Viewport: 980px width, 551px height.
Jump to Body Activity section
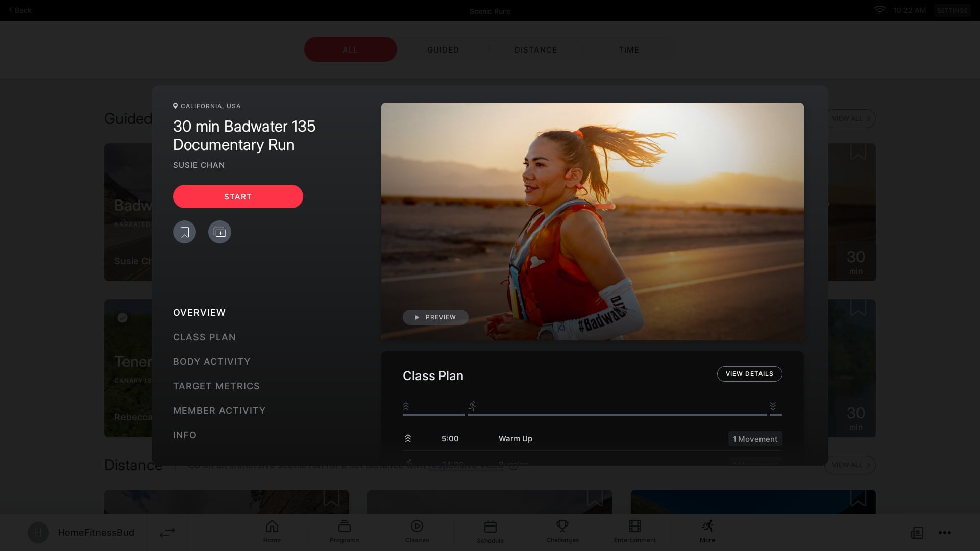click(x=212, y=362)
